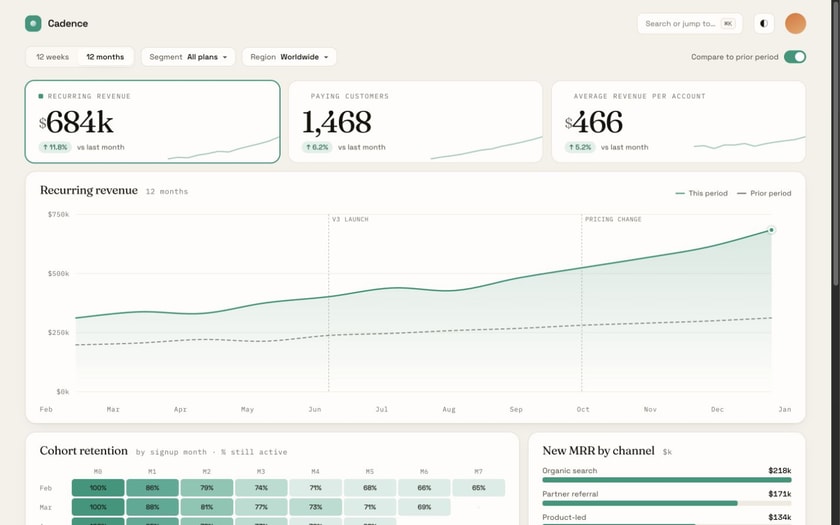Toggle the dark mode theme icon
840x525 pixels.
coord(764,24)
